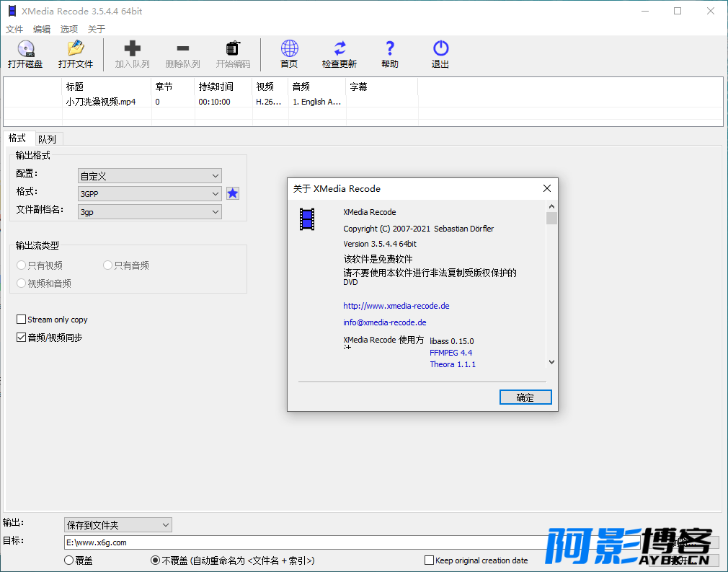Click the info@xmedia-recode.de email link

(x=384, y=322)
